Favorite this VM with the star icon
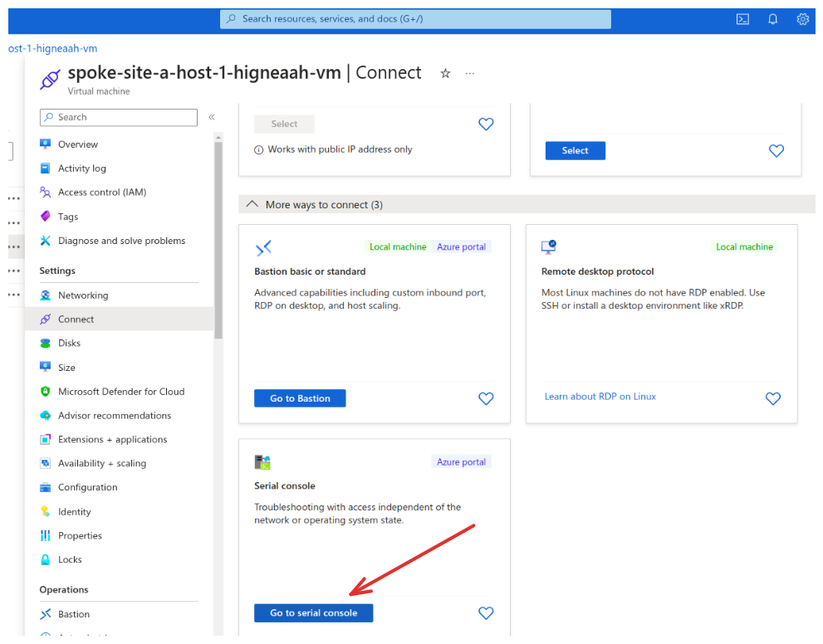Screen dimensions: 823x644 (445, 73)
